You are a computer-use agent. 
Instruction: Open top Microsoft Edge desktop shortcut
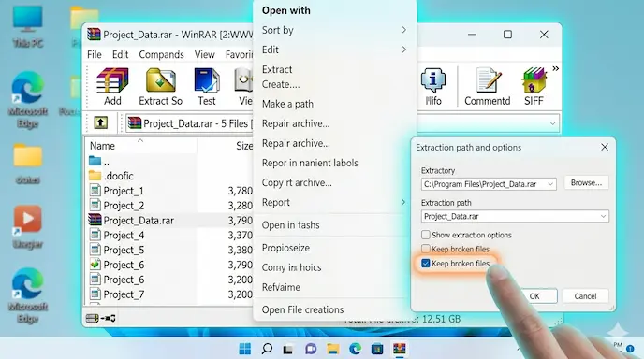[27, 100]
